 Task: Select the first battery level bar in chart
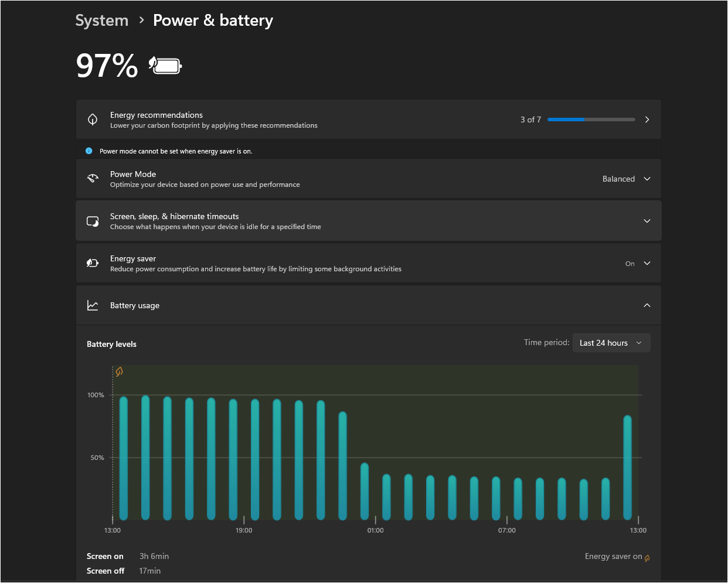pos(124,458)
